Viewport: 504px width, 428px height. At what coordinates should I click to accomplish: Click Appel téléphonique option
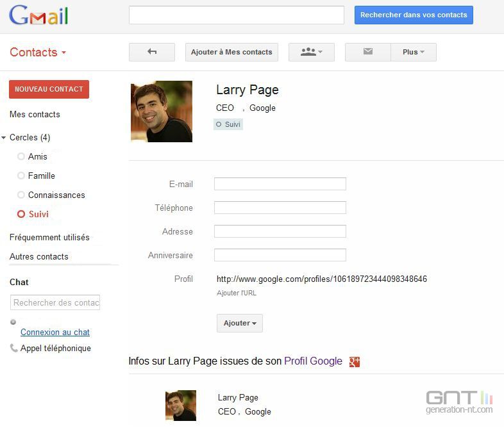point(56,349)
